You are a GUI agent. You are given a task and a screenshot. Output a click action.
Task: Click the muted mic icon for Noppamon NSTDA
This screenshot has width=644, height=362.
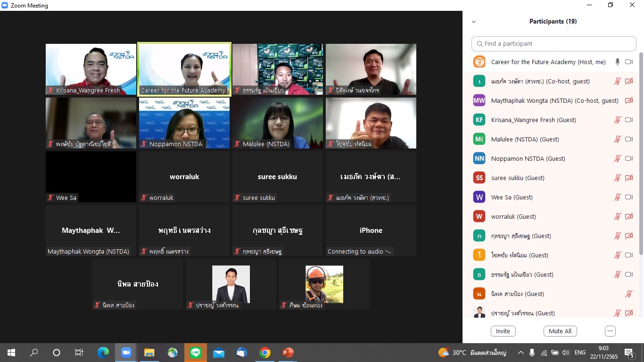[x=617, y=158]
